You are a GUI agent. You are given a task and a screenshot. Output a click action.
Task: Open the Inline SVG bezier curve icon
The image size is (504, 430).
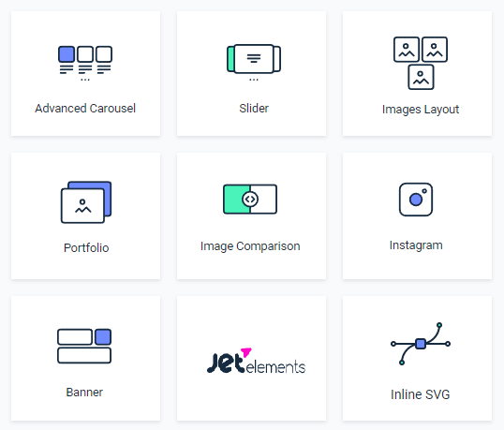(x=421, y=344)
